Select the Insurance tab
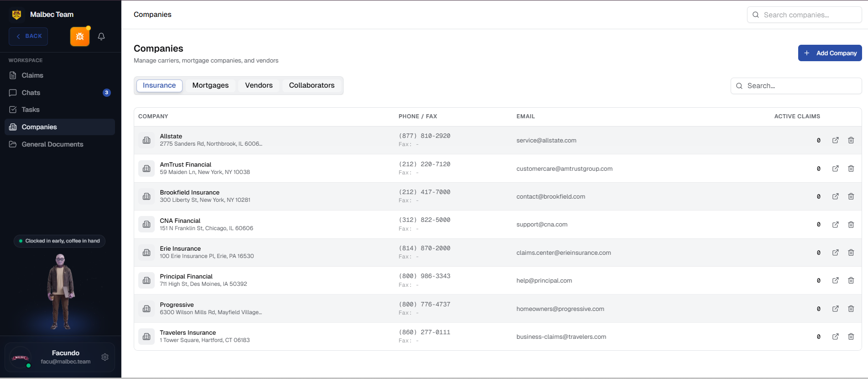 tap(159, 85)
